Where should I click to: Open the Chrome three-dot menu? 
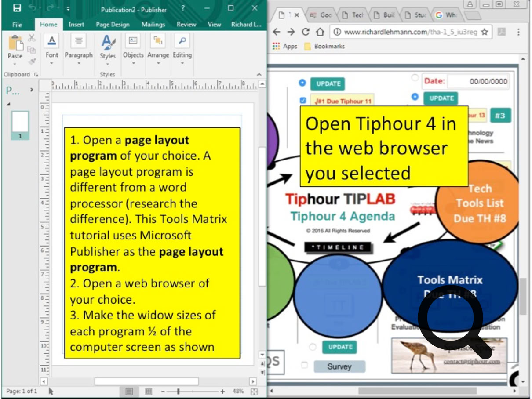[519, 32]
